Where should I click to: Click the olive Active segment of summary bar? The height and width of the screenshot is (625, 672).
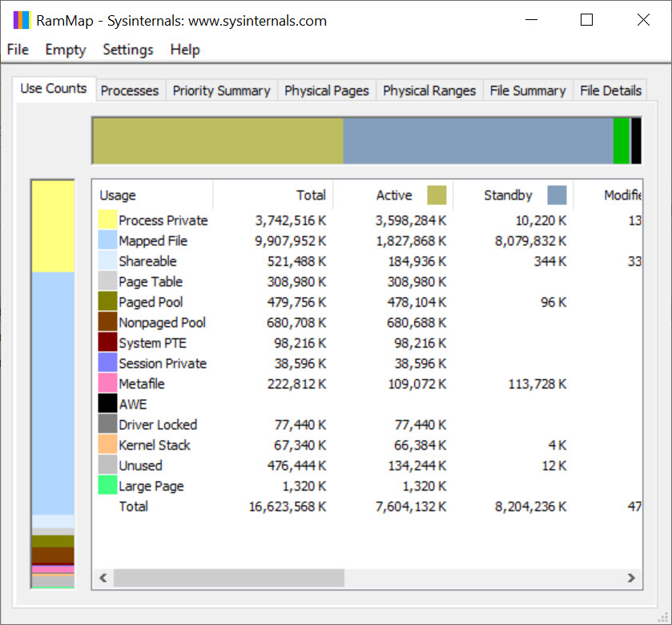pyautogui.click(x=218, y=141)
